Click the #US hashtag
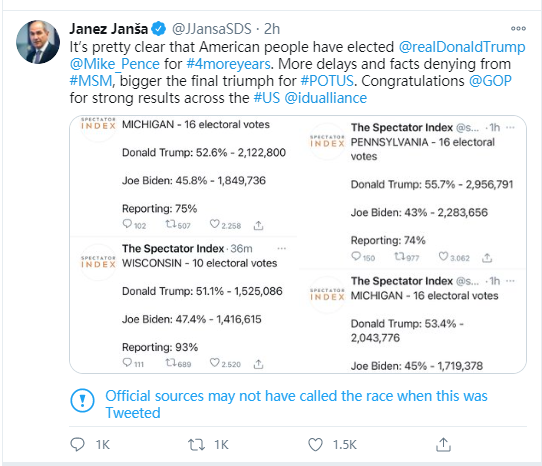The image size is (542, 466). point(267,98)
